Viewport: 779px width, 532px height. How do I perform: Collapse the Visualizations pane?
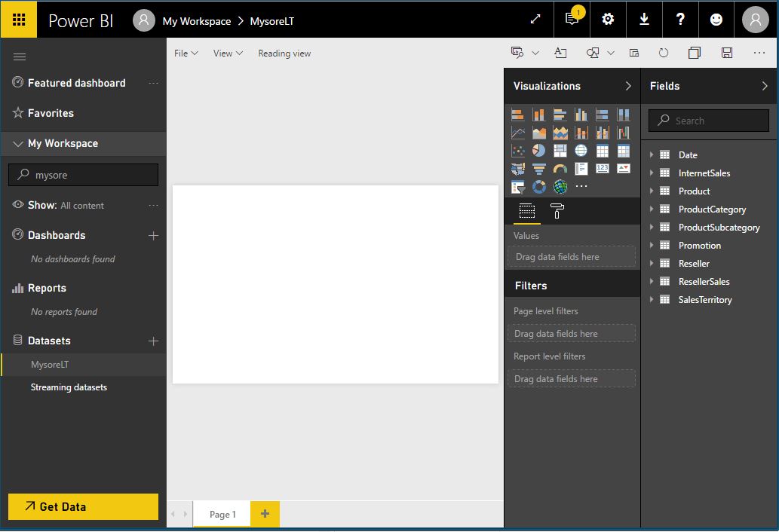pyautogui.click(x=627, y=86)
